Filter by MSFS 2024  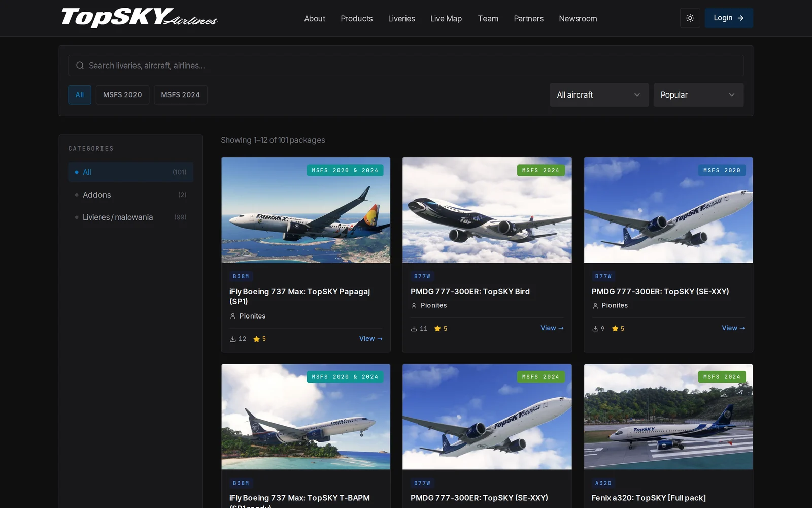(181, 95)
